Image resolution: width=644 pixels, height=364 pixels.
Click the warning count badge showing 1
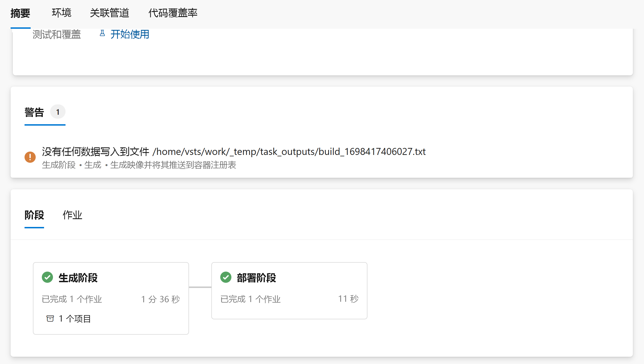[58, 112]
